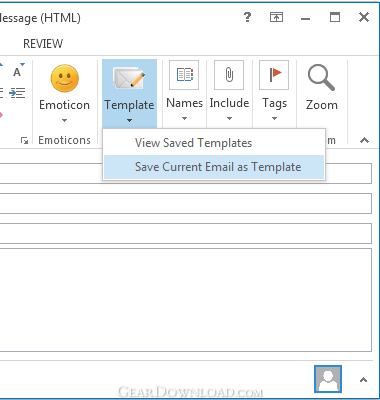Click the Tags red flag icon
Image resolution: width=380 pixels, height=400 pixels.
(x=274, y=75)
